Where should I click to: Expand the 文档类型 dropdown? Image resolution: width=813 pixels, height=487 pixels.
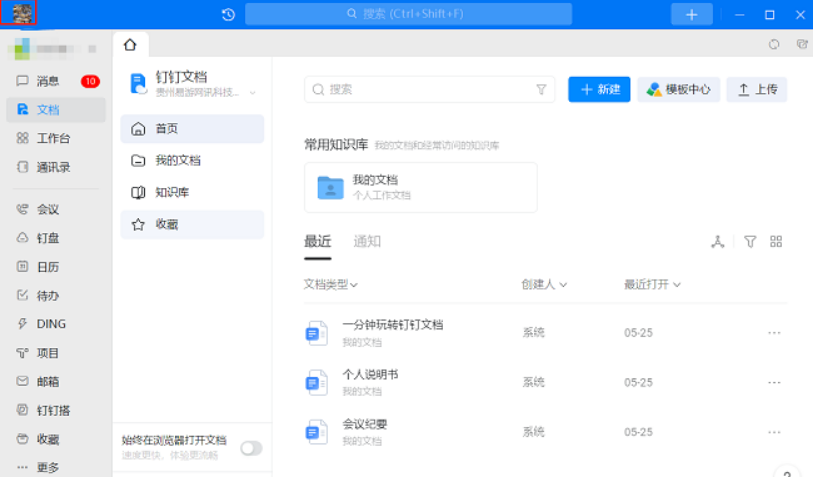(x=331, y=284)
